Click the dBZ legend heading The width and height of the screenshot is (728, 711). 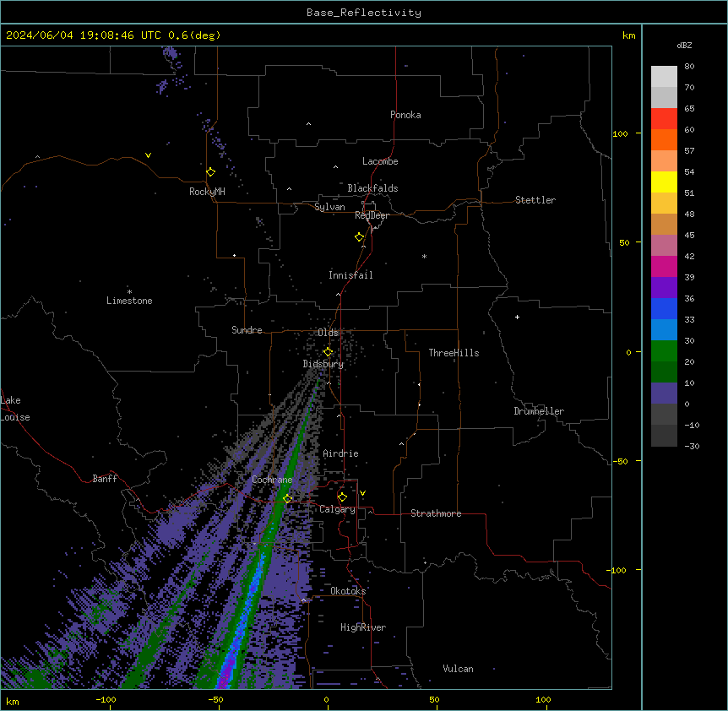click(684, 45)
